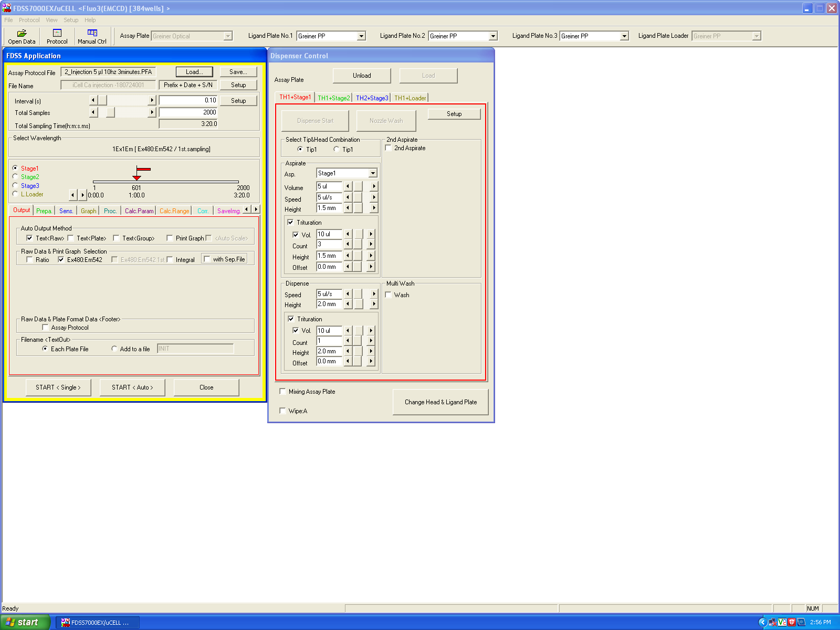
Task: Click Total Samples slider left arrow
Action: 93,112
